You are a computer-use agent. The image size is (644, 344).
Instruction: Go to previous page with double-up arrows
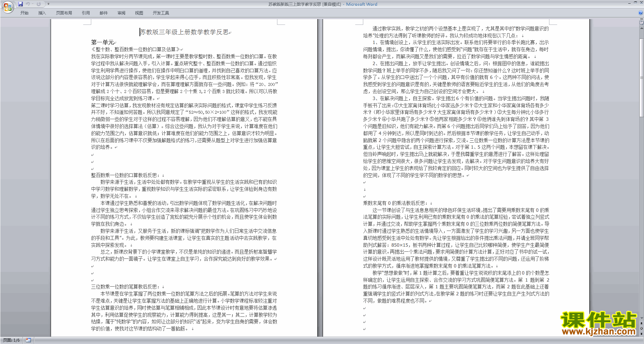(642, 323)
